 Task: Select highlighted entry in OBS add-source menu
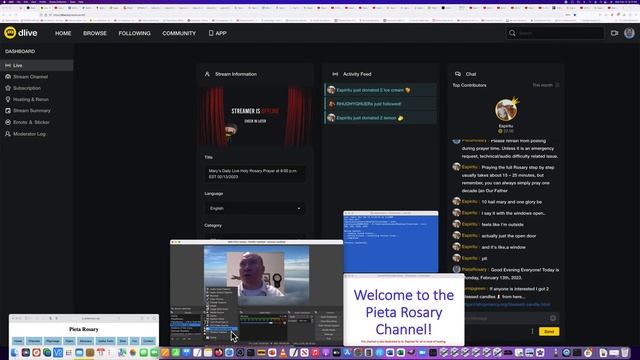coord(221,329)
